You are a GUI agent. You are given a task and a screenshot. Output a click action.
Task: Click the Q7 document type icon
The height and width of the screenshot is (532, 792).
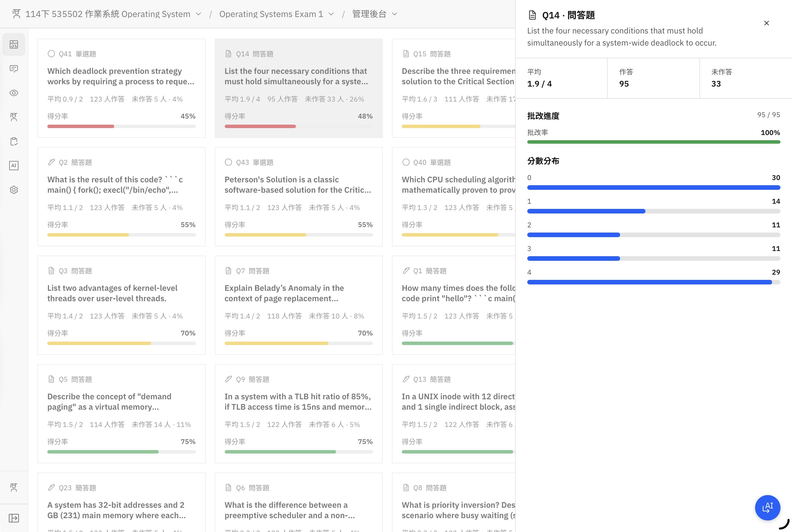tap(228, 271)
